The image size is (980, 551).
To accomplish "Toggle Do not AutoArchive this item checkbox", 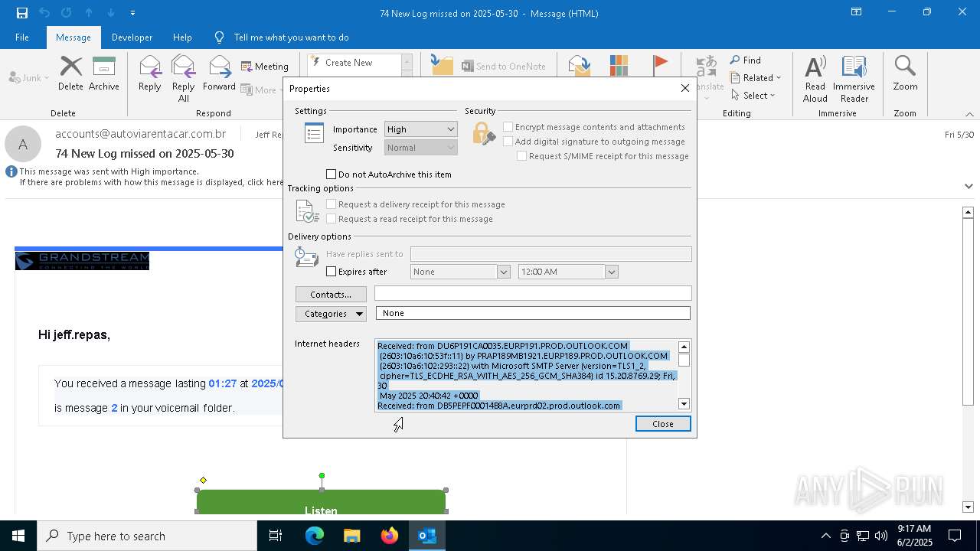I will coord(332,174).
